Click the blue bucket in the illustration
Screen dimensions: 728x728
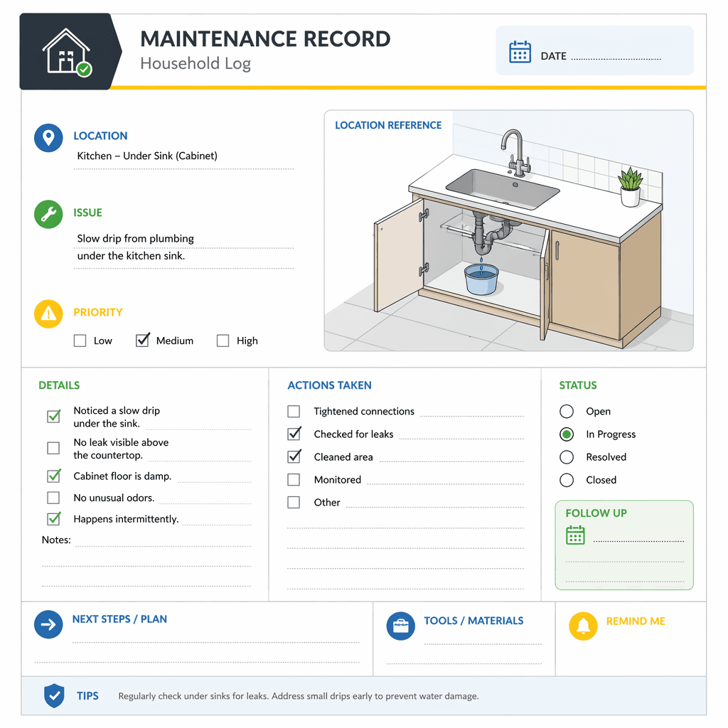481,279
